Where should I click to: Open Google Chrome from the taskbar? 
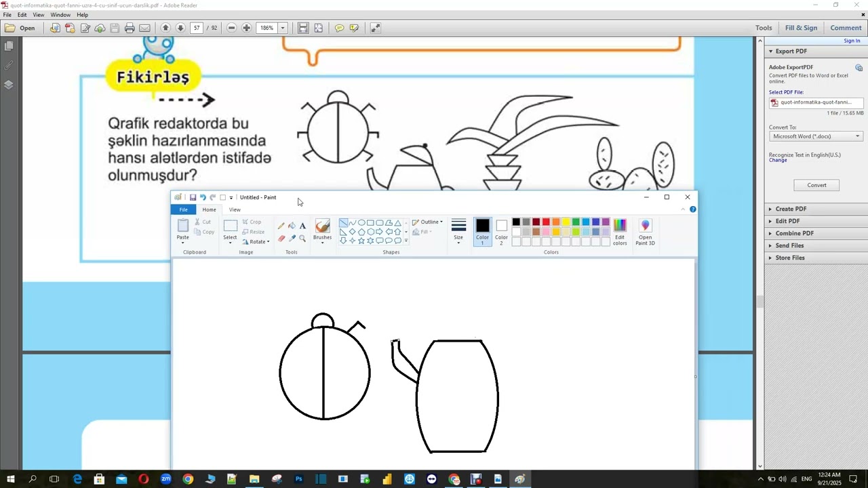[188, 479]
